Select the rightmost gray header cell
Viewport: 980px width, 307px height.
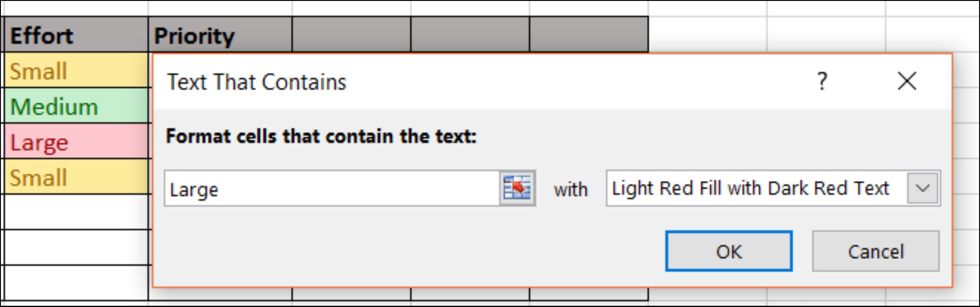click(x=588, y=35)
